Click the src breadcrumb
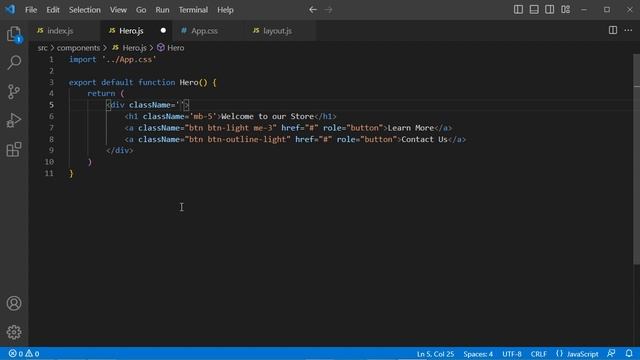Image resolution: width=640 pixels, height=360 pixels. 42,48
